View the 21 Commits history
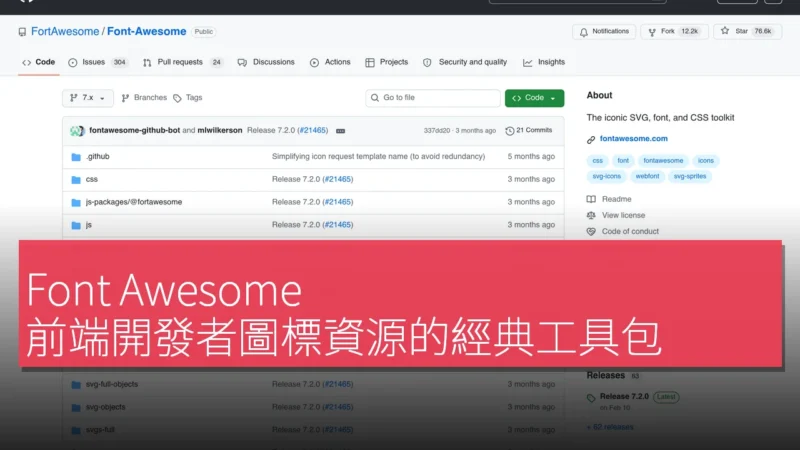The image size is (800, 450). 529,131
